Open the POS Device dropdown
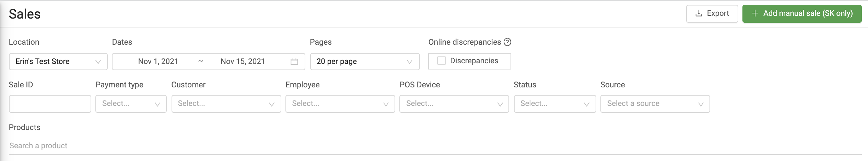 (454, 104)
